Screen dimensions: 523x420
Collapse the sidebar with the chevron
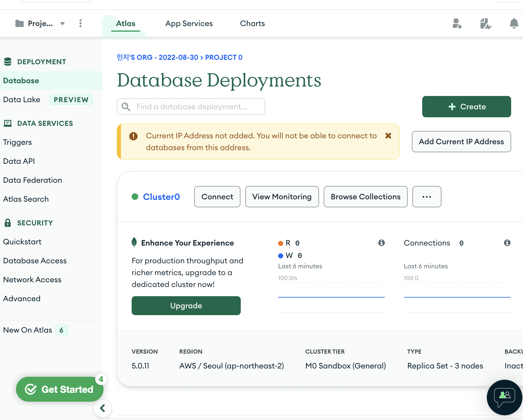point(103,408)
